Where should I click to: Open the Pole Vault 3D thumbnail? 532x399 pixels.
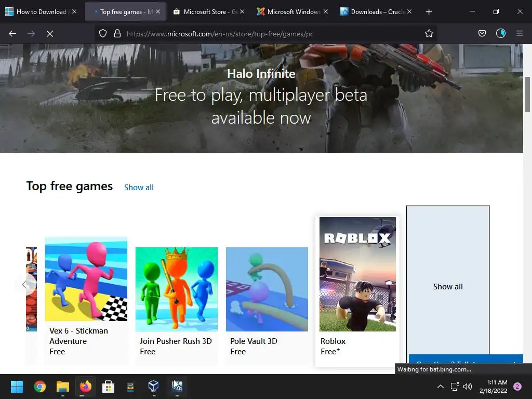tap(267, 289)
